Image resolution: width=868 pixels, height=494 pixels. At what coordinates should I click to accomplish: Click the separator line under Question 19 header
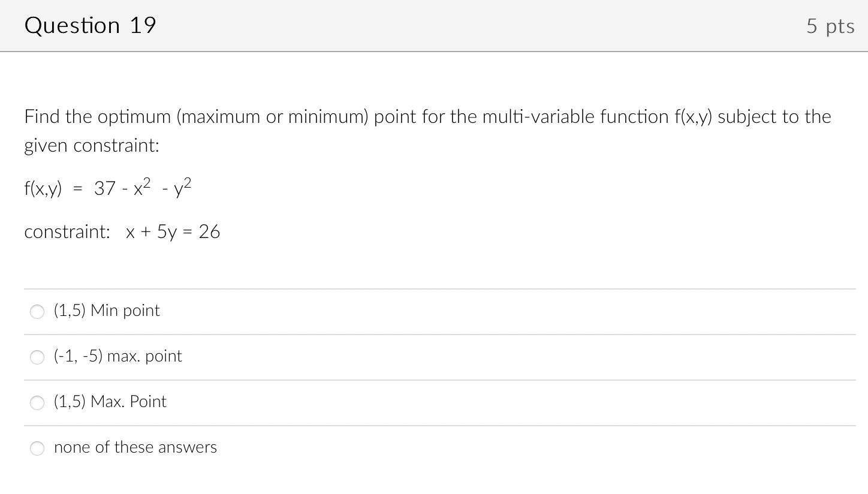(434, 52)
